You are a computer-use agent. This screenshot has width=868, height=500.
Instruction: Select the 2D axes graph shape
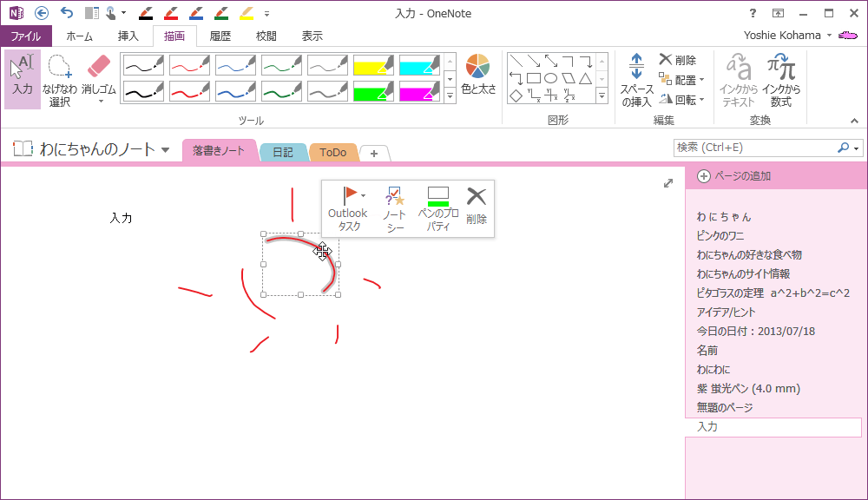[534, 95]
